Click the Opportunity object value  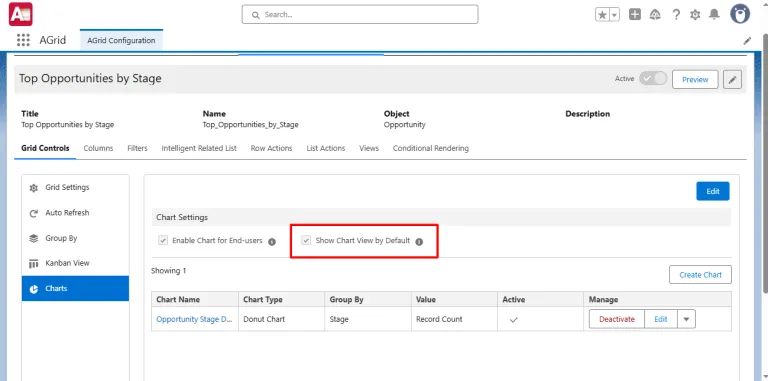click(x=405, y=125)
